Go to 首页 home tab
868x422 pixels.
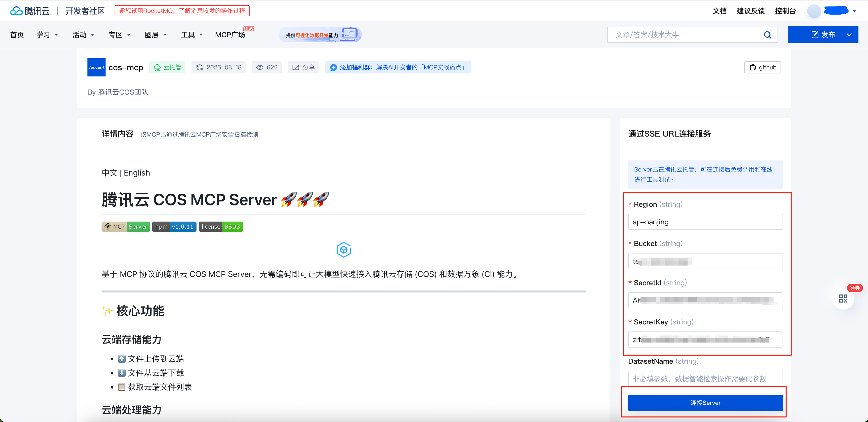[x=17, y=35]
